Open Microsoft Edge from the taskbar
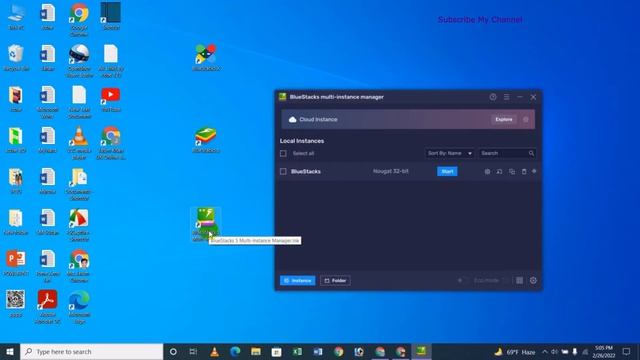 235,351
